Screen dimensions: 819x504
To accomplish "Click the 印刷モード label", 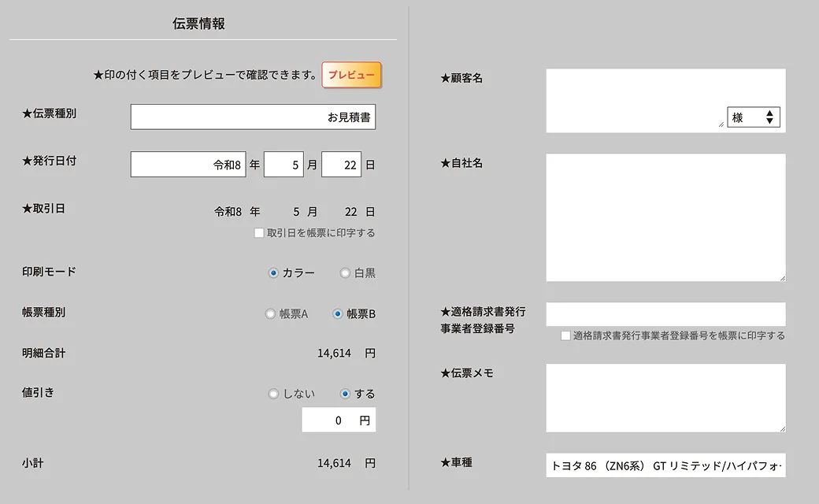I will pos(49,272).
